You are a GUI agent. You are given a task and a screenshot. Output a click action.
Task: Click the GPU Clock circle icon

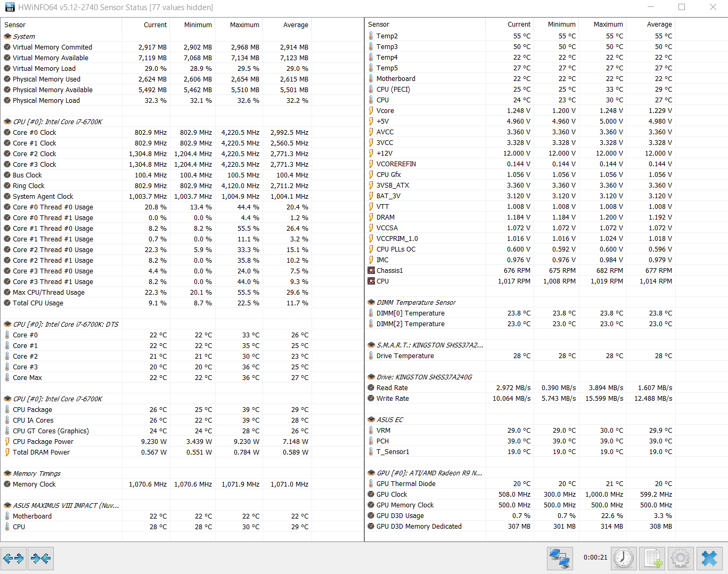(x=371, y=494)
